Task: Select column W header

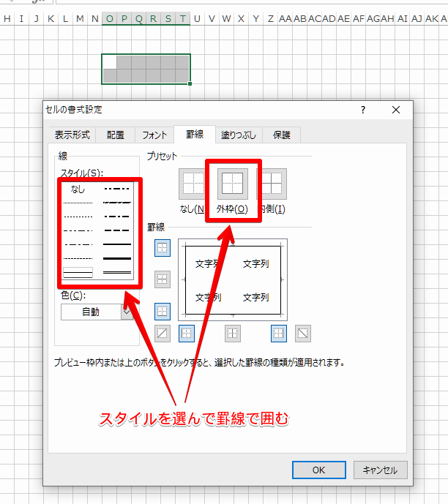Action: coord(226,18)
